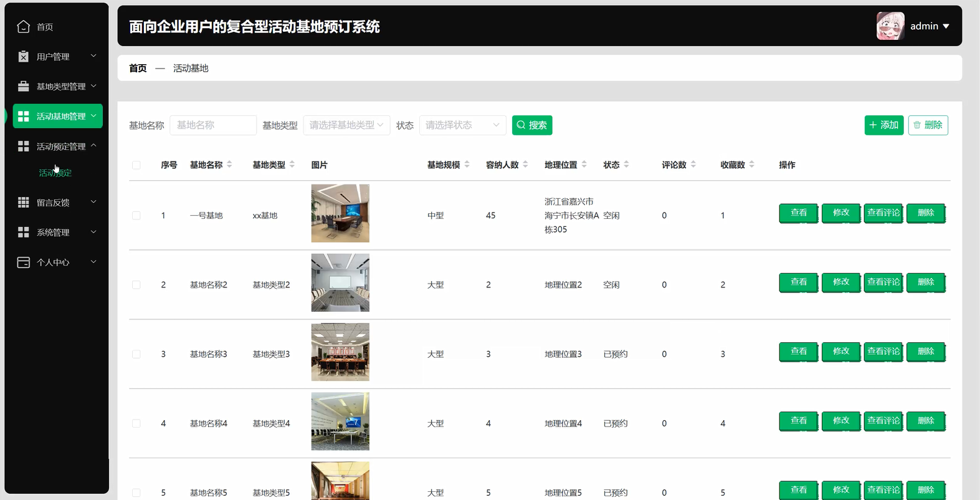Image resolution: width=980 pixels, height=500 pixels.
Task: Click the 系统管理 grid icon
Action: coord(23,232)
